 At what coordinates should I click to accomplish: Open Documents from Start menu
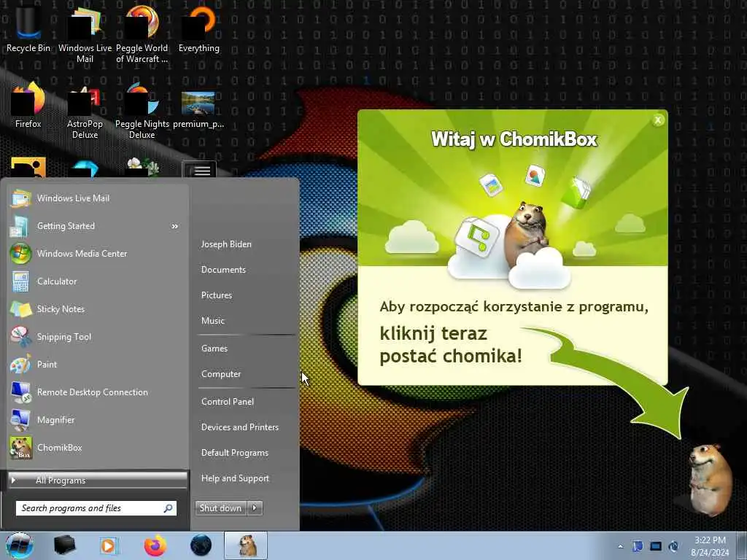(x=223, y=270)
